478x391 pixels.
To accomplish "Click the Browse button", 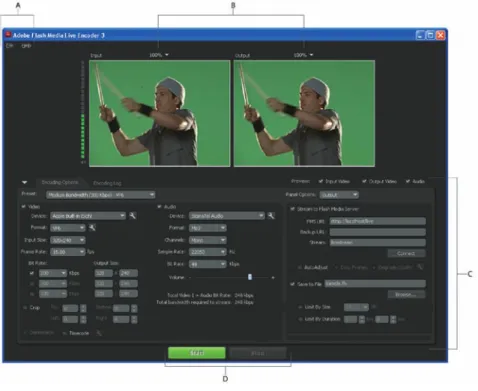I will 406,294.
